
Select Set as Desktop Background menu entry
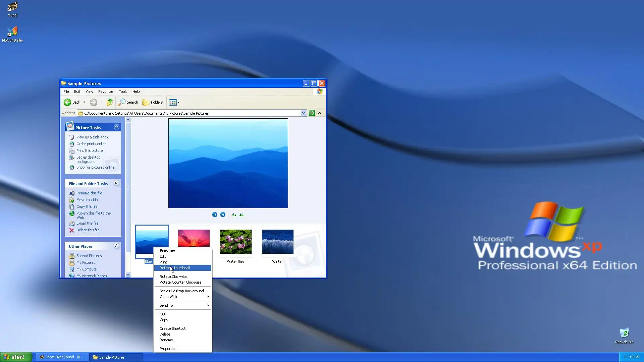coord(181,291)
